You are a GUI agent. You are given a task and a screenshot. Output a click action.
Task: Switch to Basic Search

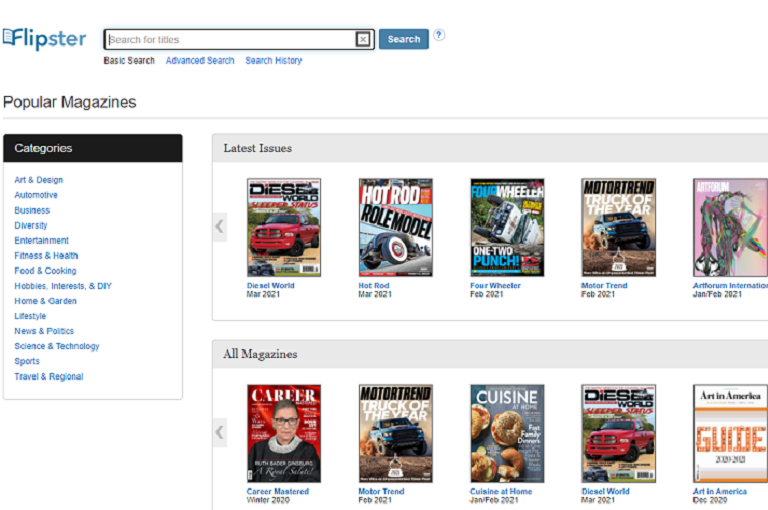tap(129, 60)
